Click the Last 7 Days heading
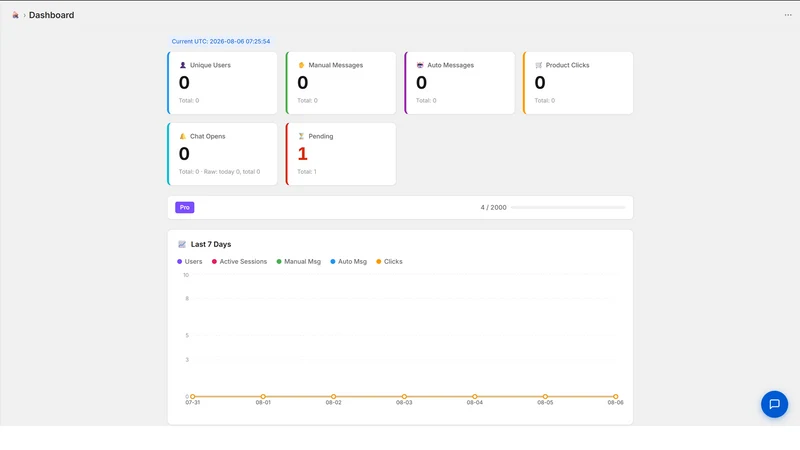The height and width of the screenshot is (450, 800). 211,244
